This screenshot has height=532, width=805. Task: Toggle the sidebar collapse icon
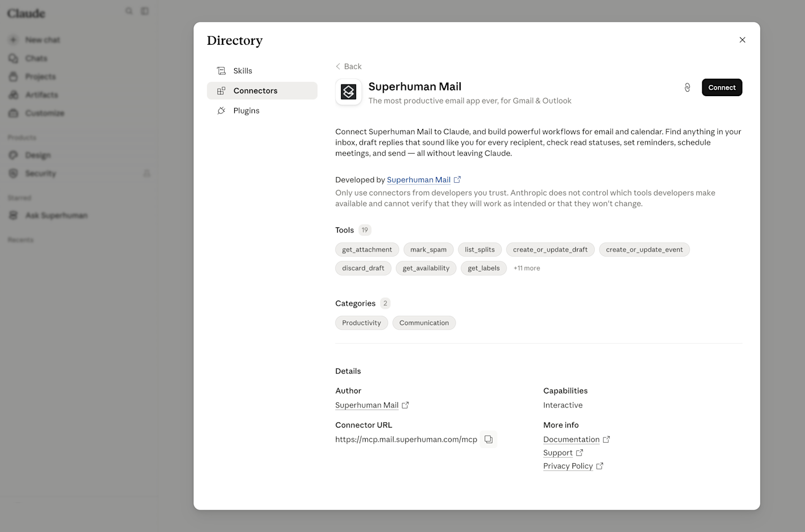(145, 11)
